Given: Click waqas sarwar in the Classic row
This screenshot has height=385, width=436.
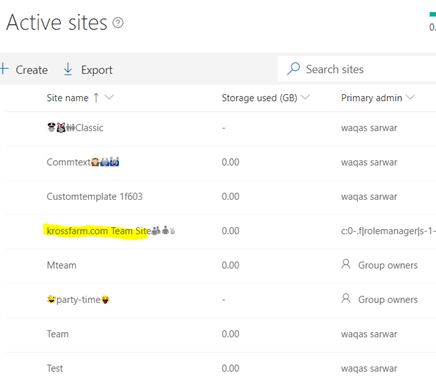Looking at the screenshot, I should (x=369, y=128).
